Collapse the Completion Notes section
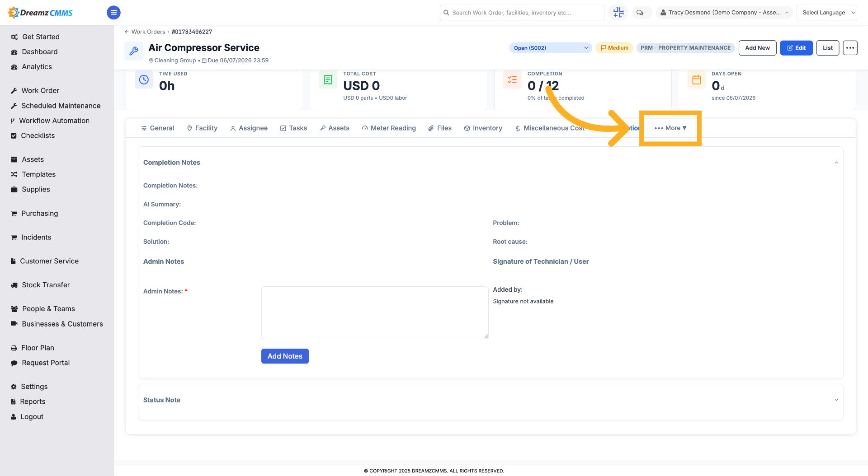Viewport: 868px width, 476px height. (x=836, y=163)
